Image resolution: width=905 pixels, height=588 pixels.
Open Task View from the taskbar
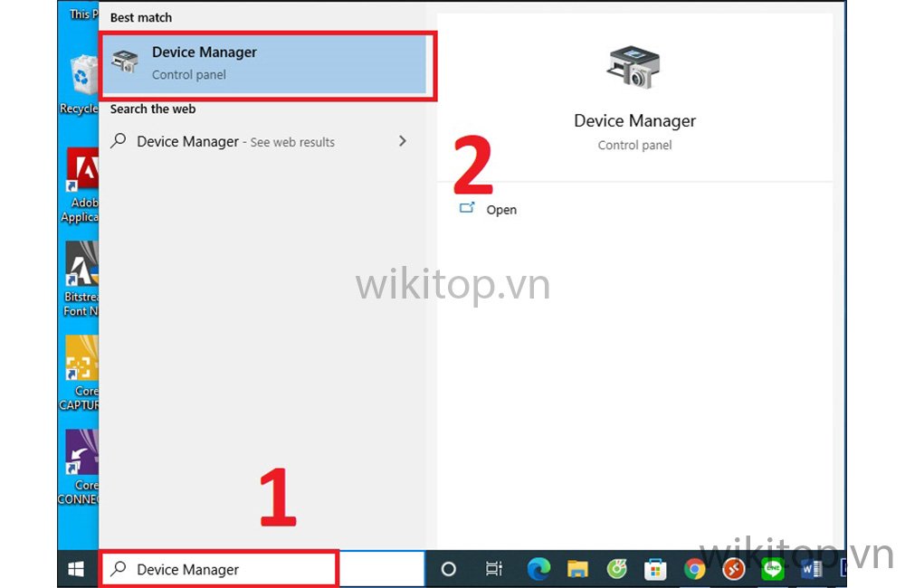coord(493,569)
